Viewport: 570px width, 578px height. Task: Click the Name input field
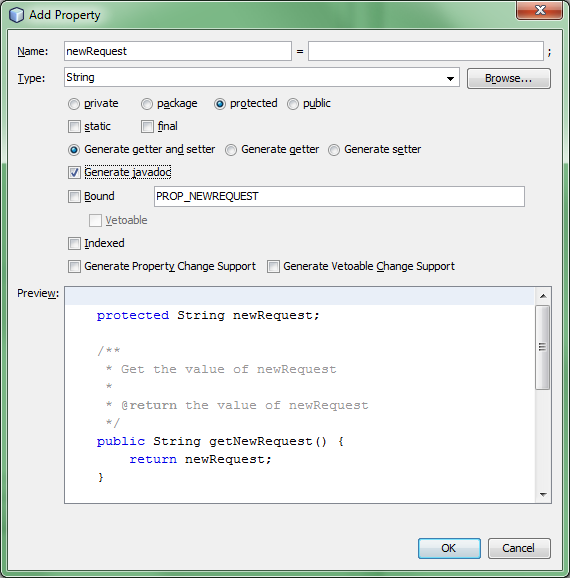[178, 51]
